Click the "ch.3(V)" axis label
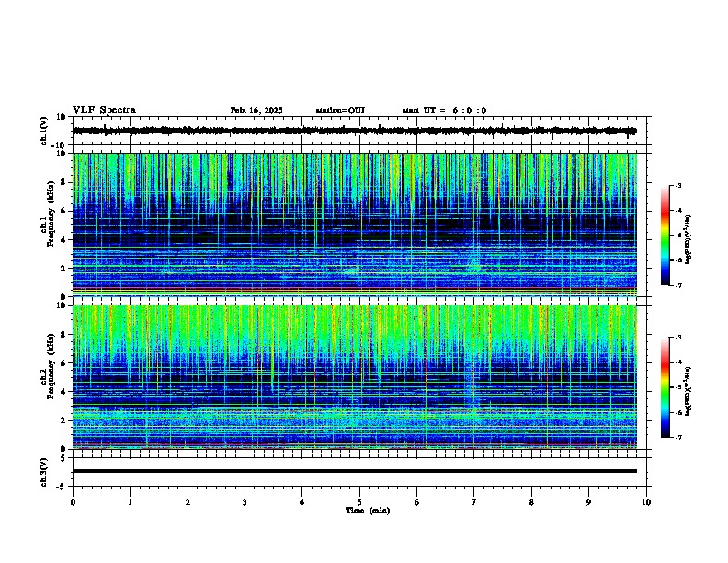Viewport: 728px width, 563px height. (x=44, y=472)
